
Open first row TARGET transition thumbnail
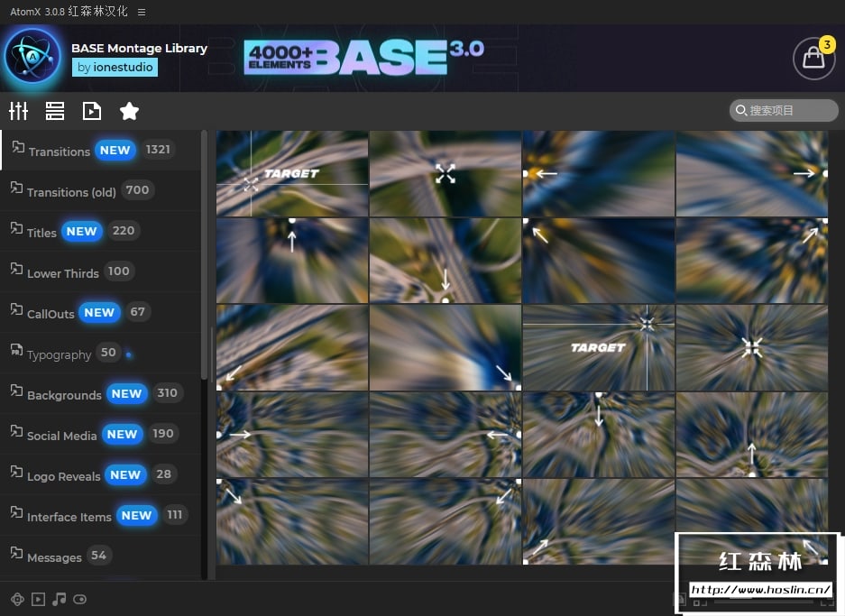tap(292, 173)
